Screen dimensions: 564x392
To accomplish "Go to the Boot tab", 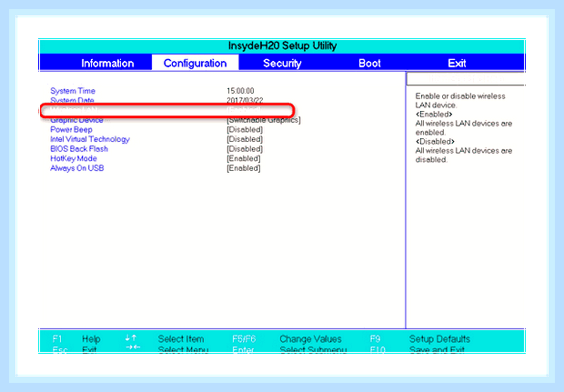I will click(x=369, y=64).
